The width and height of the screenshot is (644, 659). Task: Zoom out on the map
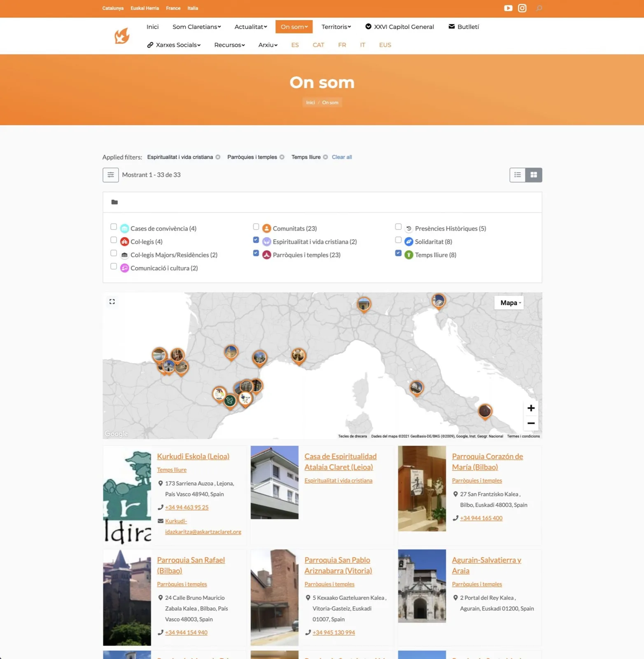click(531, 423)
